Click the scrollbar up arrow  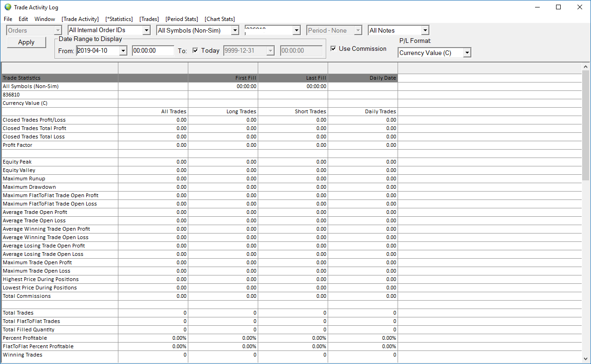click(x=586, y=67)
